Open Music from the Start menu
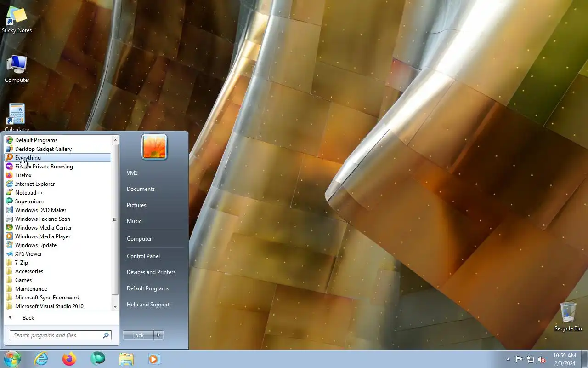Screen dimensions: 588x368 point(134,221)
